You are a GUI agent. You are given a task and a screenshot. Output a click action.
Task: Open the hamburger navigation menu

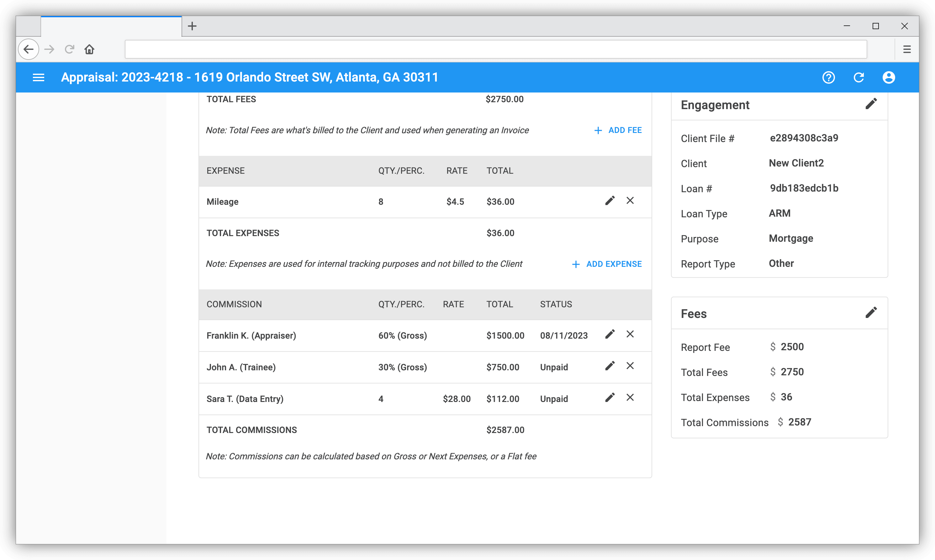(x=39, y=77)
